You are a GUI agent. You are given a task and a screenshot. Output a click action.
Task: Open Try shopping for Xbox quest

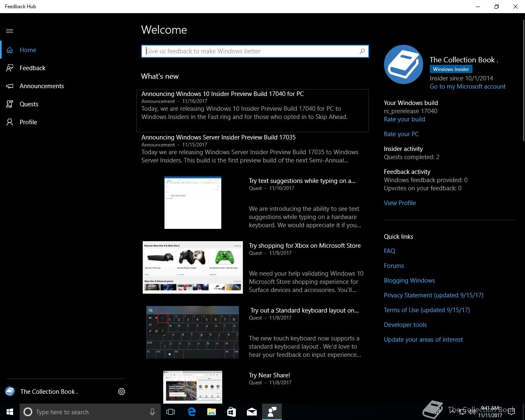click(x=305, y=246)
